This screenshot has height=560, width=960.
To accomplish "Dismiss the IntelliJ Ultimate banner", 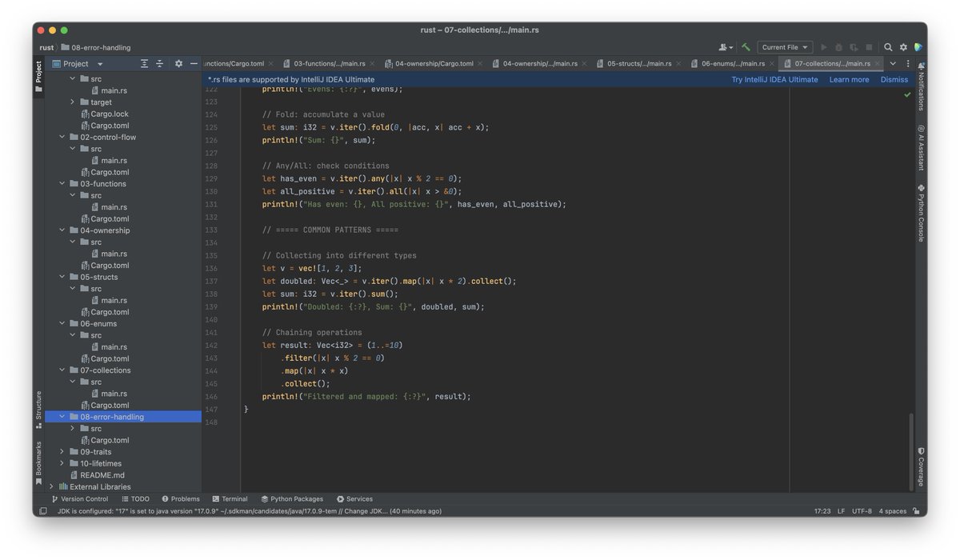I will [x=894, y=80].
